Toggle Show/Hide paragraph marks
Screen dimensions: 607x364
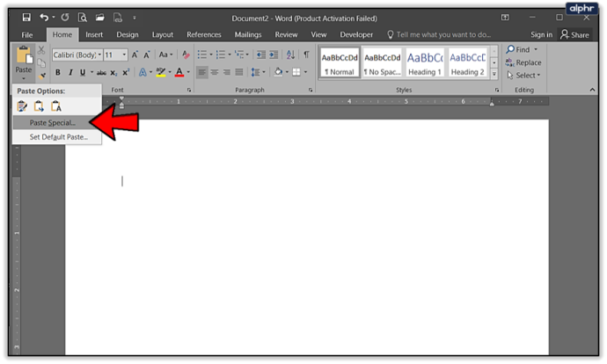click(x=306, y=55)
